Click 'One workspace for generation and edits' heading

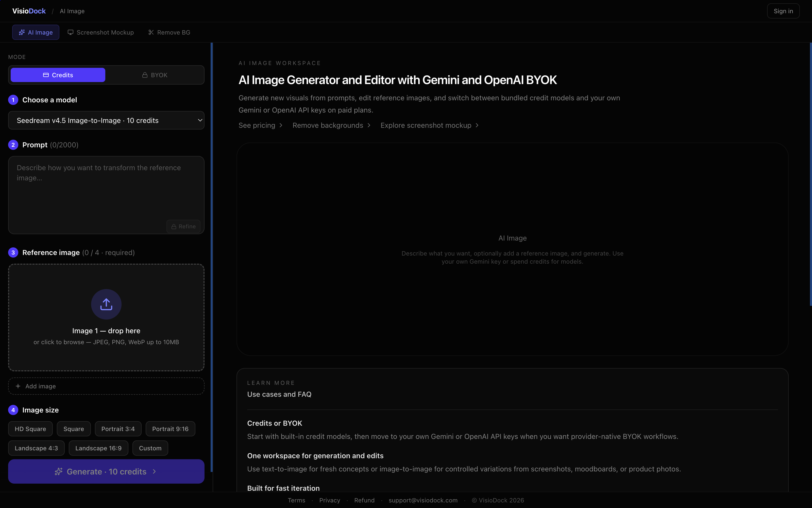point(315,456)
